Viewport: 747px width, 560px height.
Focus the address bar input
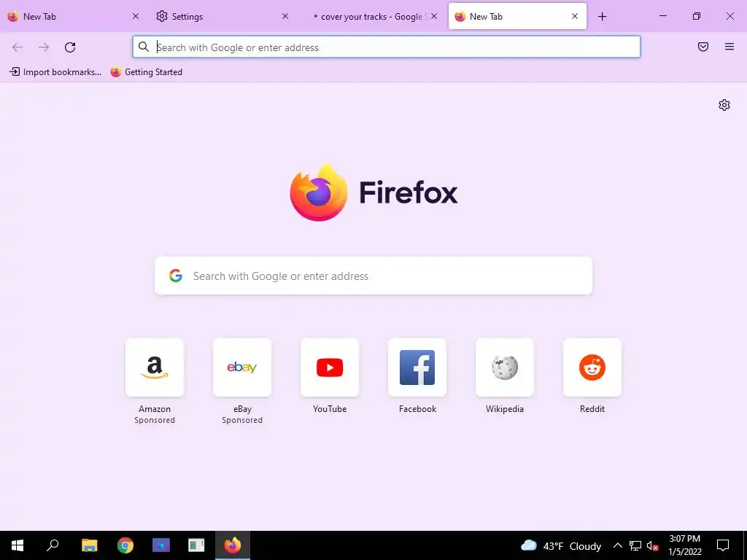coord(387,47)
